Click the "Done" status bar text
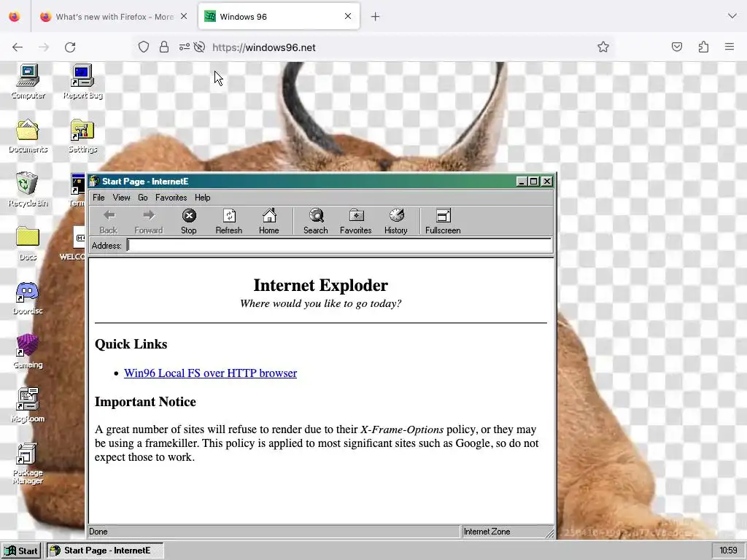Viewport: 747px width, 560px height. [x=98, y=532]
